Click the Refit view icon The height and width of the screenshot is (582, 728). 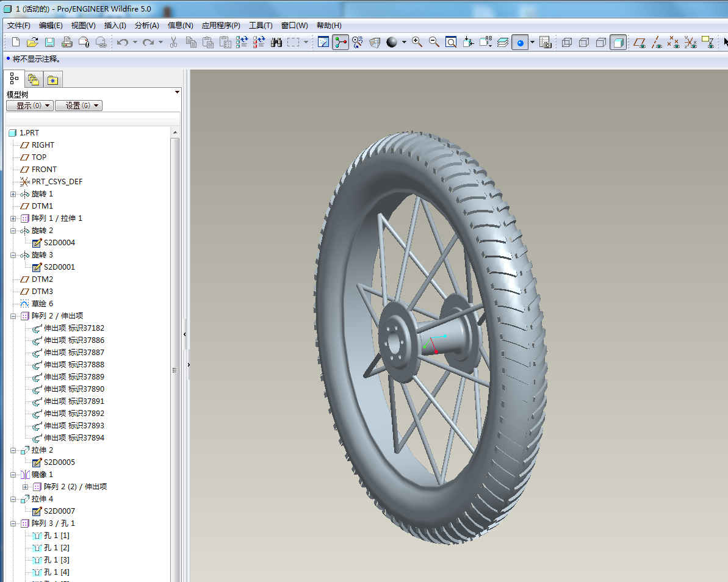click(x=451, y=42)
